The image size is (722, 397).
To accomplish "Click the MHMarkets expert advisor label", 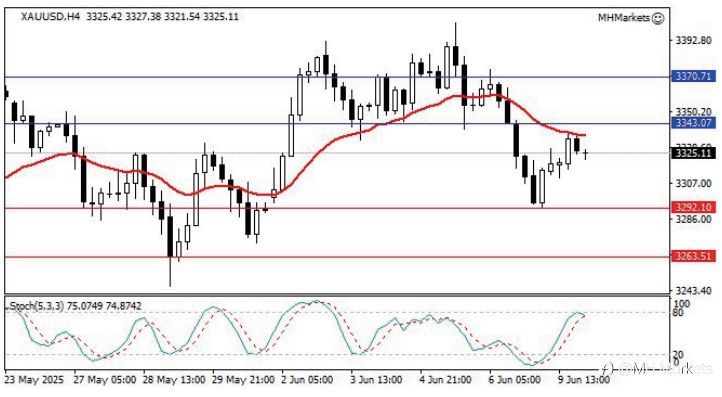I will pos(624,18).
